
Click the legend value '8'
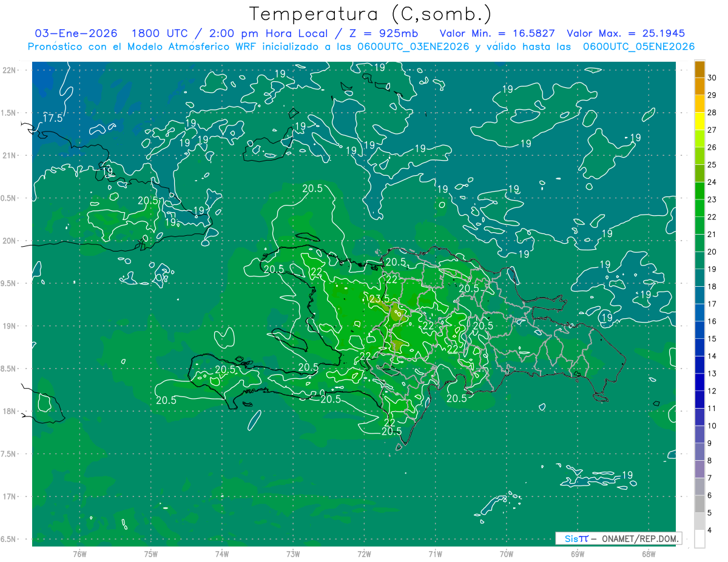point(710,461)
